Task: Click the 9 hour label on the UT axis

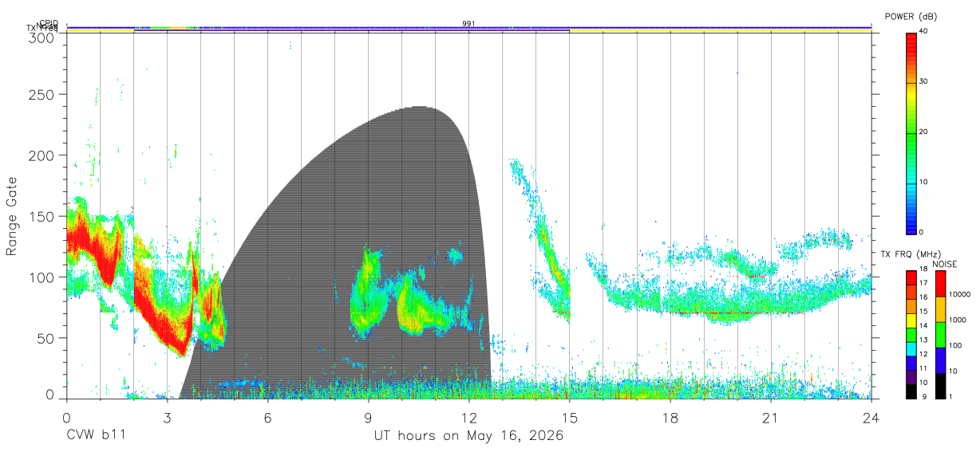Action: [369, 417]
